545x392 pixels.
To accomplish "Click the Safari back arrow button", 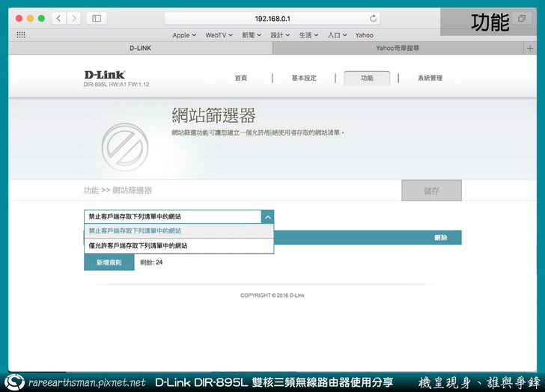I will pos(59,18).
